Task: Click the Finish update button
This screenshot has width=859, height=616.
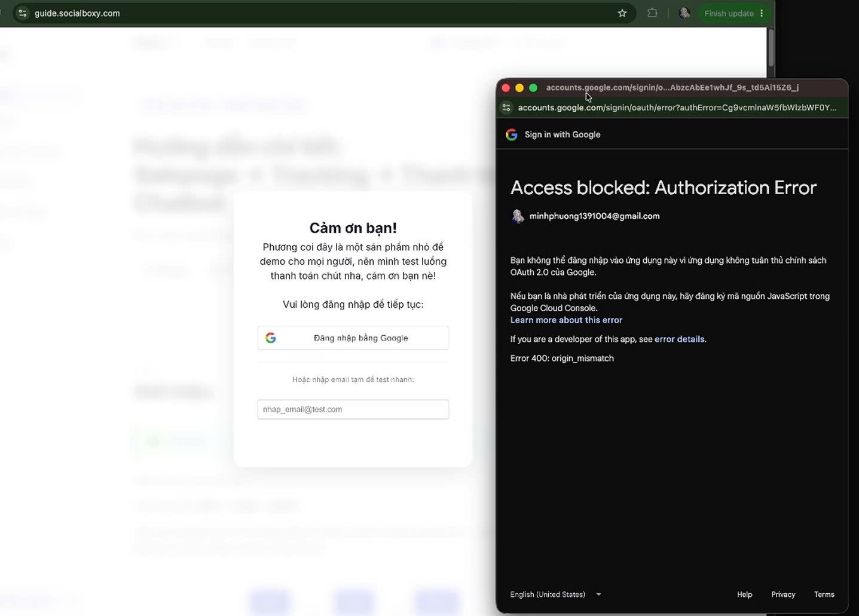Action: (x=729, y=13)
